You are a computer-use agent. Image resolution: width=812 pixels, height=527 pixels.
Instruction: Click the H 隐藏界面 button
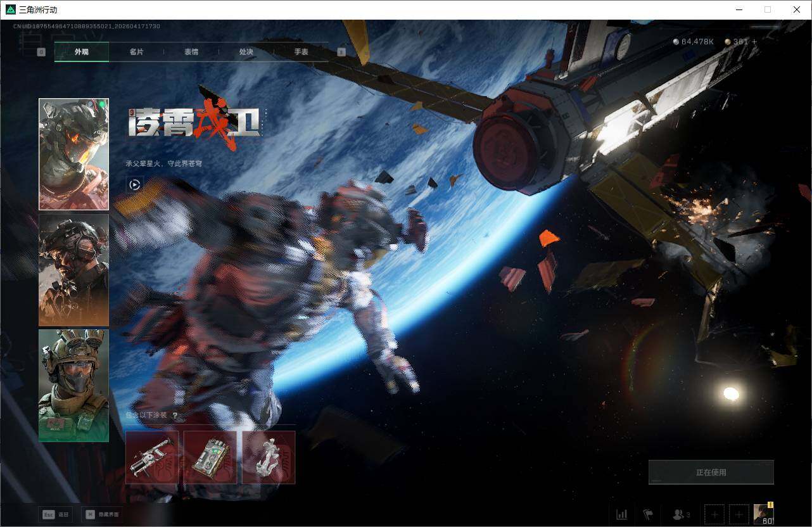[x=103, y=514]
